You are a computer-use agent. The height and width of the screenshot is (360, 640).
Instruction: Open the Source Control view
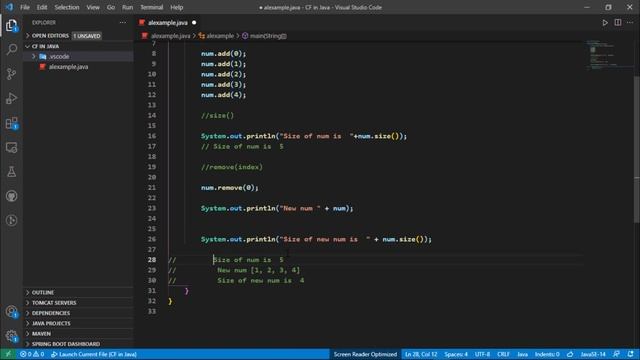(x=11, y=74)
